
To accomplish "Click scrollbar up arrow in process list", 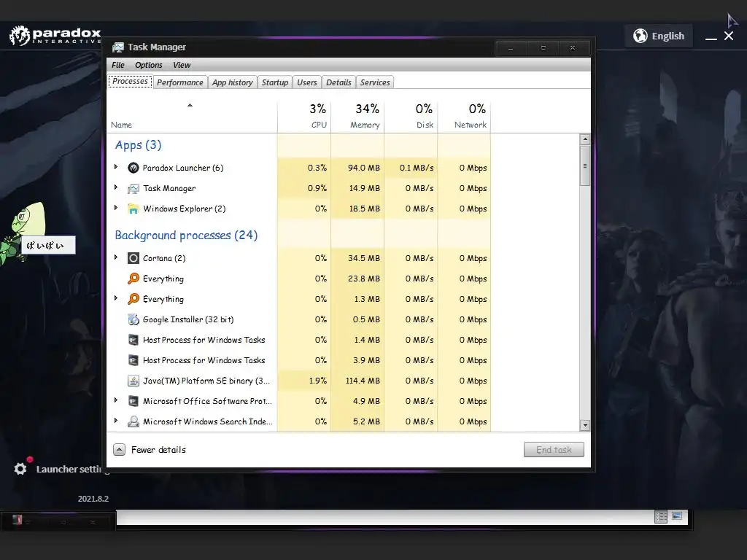I will click(585, 139).
